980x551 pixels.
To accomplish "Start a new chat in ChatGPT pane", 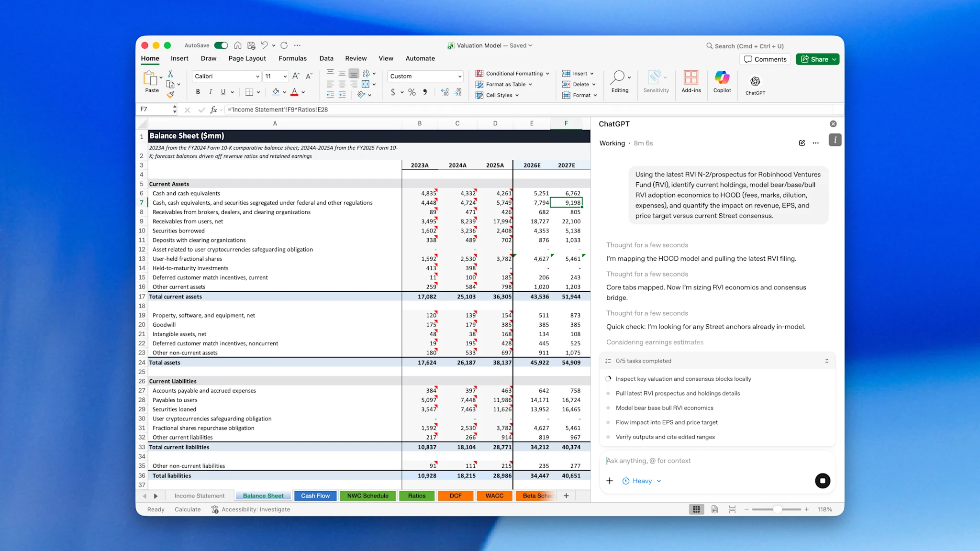I will click(802, 143).
